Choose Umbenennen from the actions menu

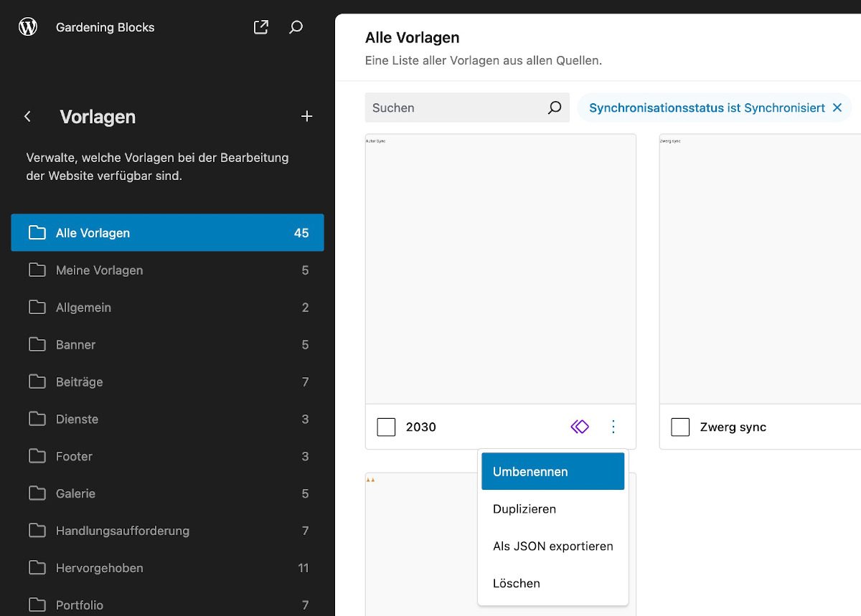(x=553, y=471)
